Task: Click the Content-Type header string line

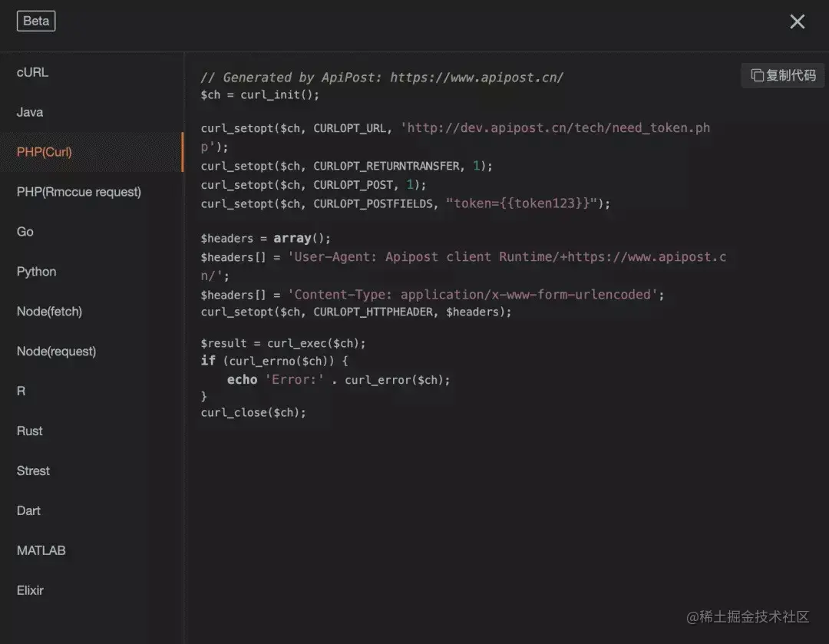Action: pyautogui.click(x=432, y=295)
